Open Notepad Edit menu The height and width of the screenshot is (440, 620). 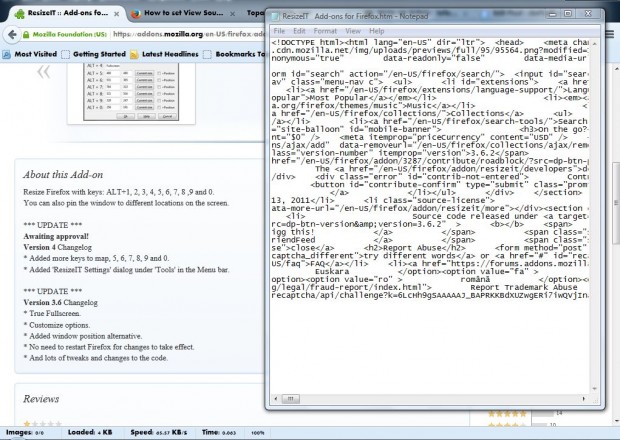[299, 31]
